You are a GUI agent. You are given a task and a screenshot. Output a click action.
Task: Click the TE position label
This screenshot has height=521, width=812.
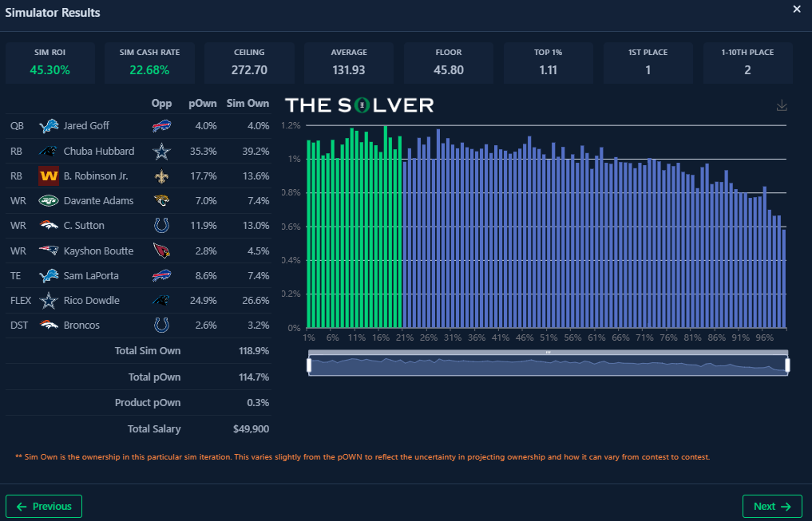click(15, 276)
